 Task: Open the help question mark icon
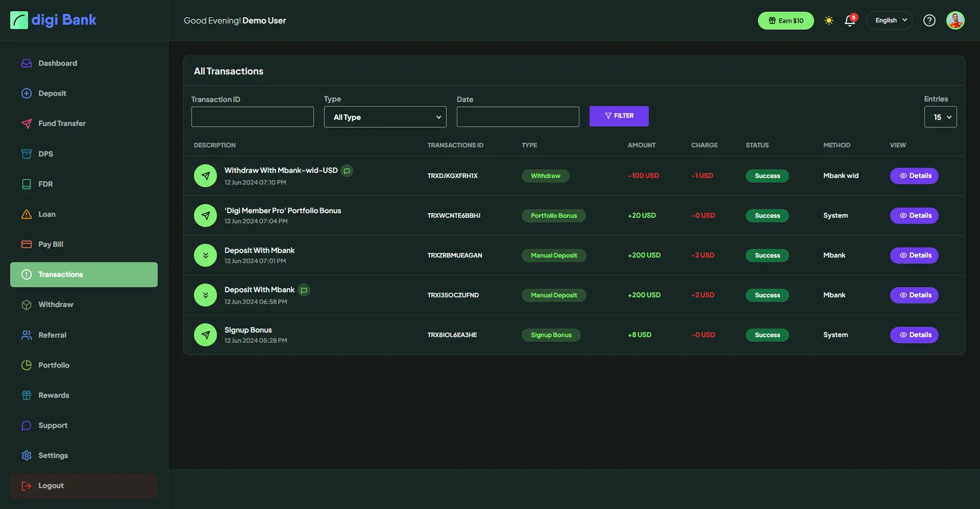(929, 20)
